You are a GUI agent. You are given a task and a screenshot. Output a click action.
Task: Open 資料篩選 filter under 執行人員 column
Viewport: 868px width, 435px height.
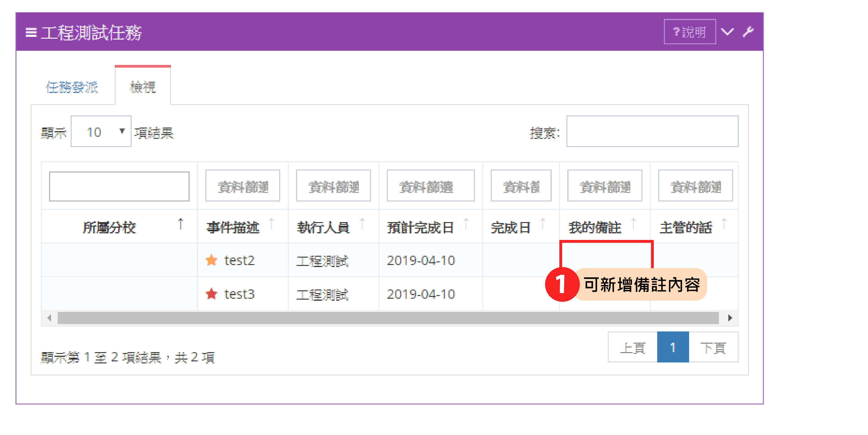coord(333,186)
